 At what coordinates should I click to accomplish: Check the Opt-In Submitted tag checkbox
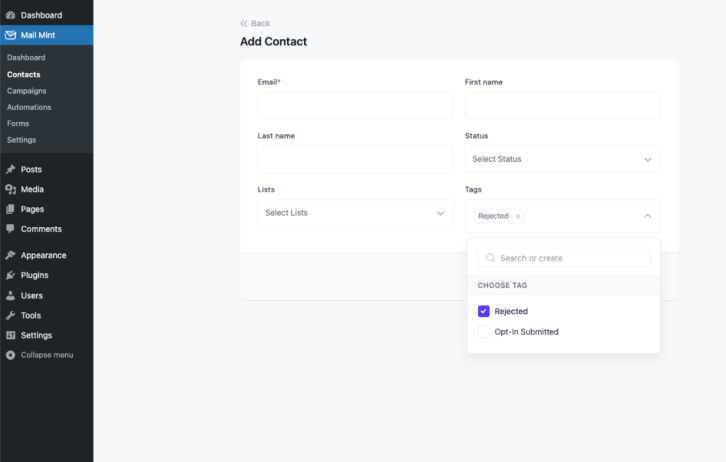[483, 332]
